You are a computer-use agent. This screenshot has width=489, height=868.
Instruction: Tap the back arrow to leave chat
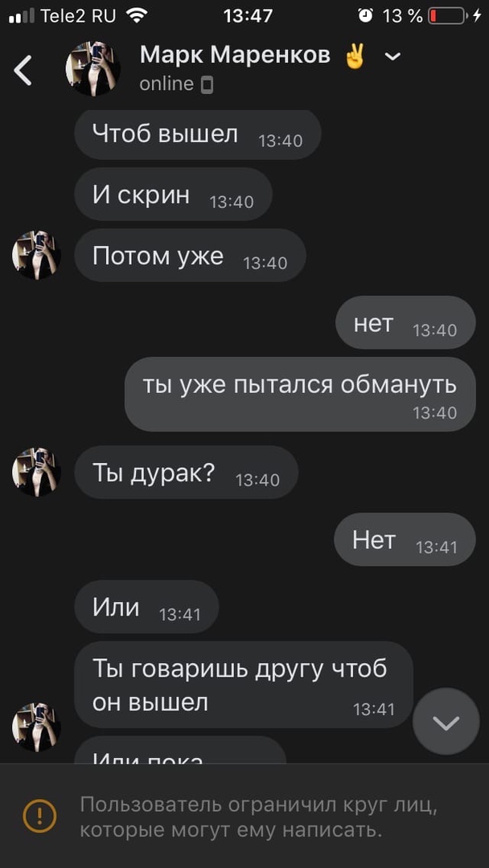23,70
